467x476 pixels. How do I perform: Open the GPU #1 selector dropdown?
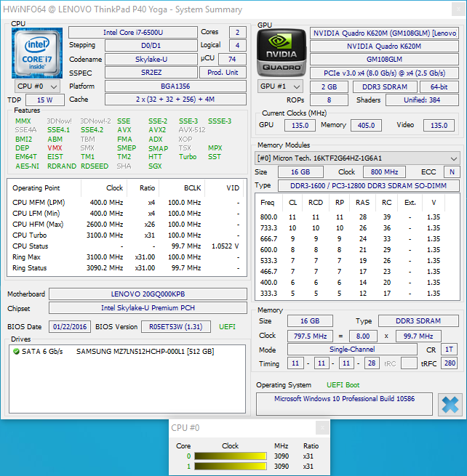pos(280,86)
